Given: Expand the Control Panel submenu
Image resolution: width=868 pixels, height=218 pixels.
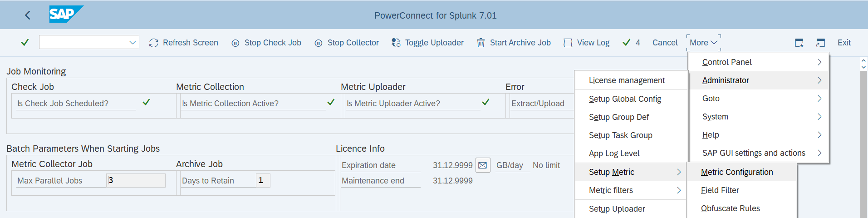Looking at the screenshot, I should tap(759, 62).
